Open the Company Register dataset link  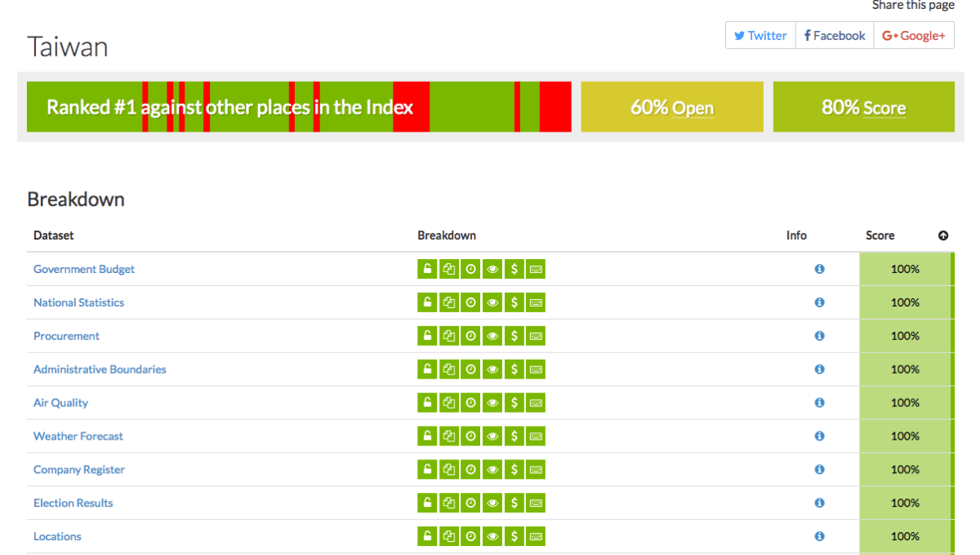click(x=79, y=470)
